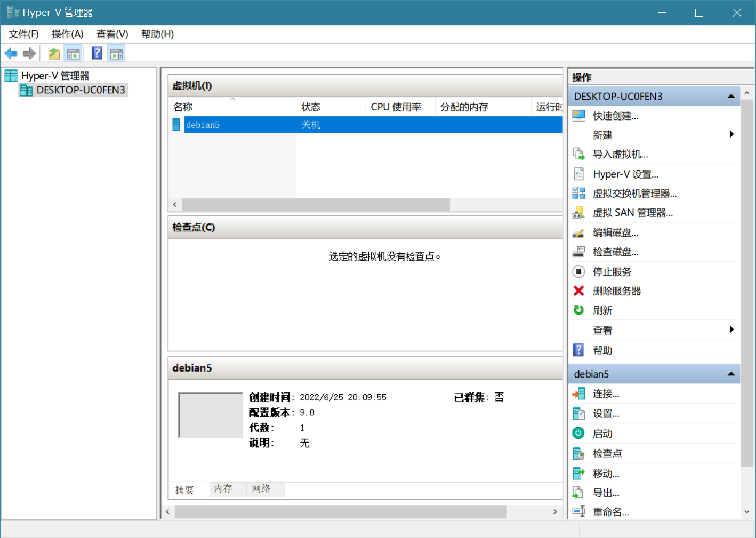Switch to the Memory (内存) tab
The image size is (756, 538).
(x=223, y=489)
